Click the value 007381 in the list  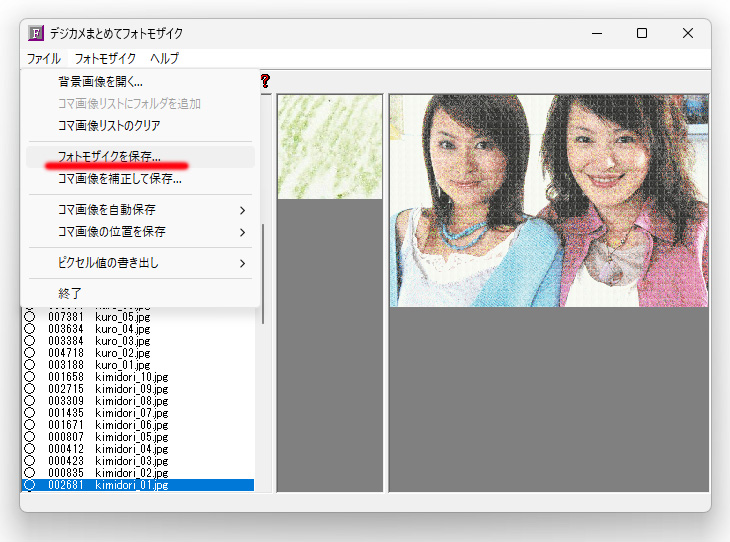pyautogui.click(x=66, y=317)
